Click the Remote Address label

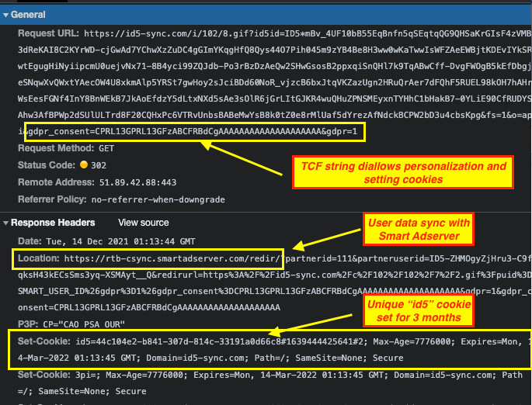click(x=56, y=182)
